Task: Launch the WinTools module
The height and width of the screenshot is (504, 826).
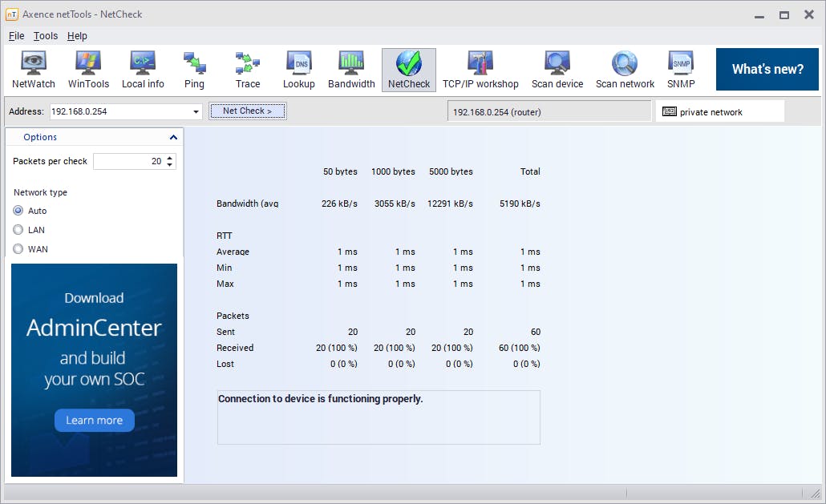Action: tap(88, 70)
